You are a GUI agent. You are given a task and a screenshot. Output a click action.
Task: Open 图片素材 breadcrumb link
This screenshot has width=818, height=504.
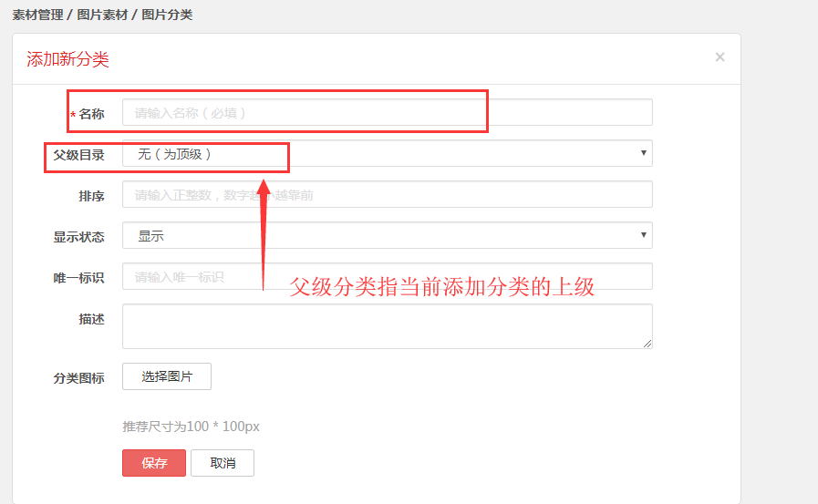pyautogui.click(x=102, y=15)
